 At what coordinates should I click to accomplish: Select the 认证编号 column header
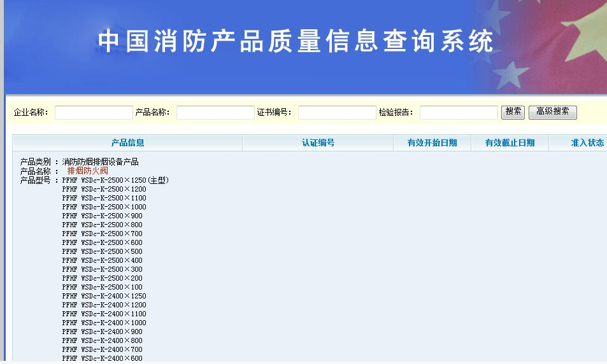(x=318, y=143)
